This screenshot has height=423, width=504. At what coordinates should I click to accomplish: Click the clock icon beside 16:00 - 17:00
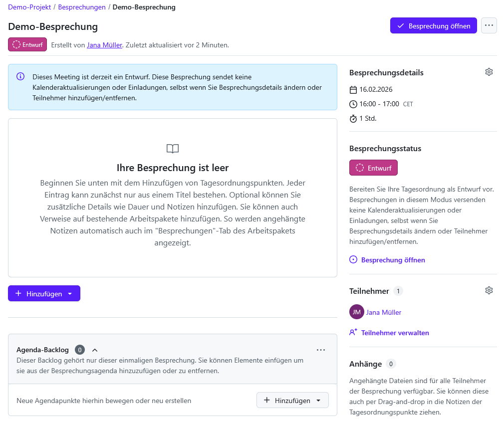tap(353, 104)
